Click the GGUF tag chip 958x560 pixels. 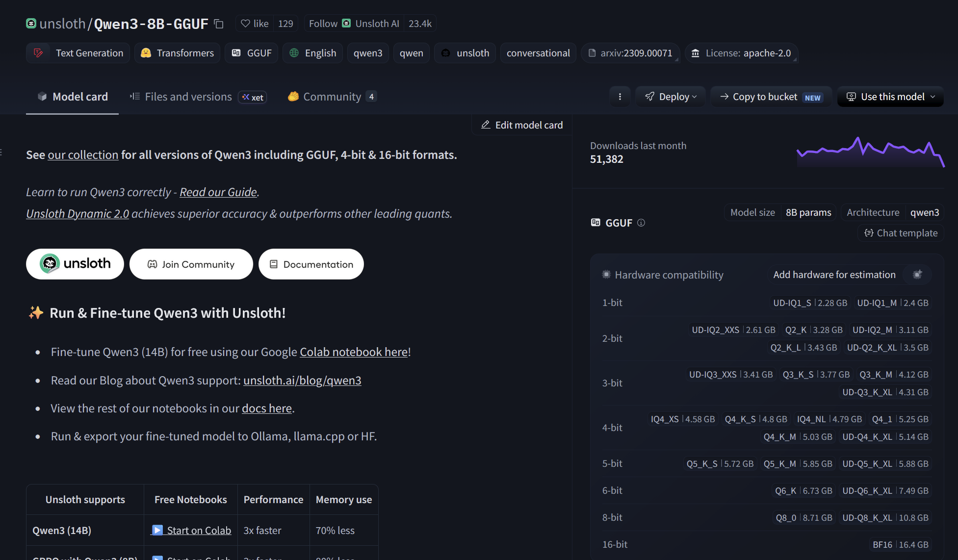click(252, 53)
